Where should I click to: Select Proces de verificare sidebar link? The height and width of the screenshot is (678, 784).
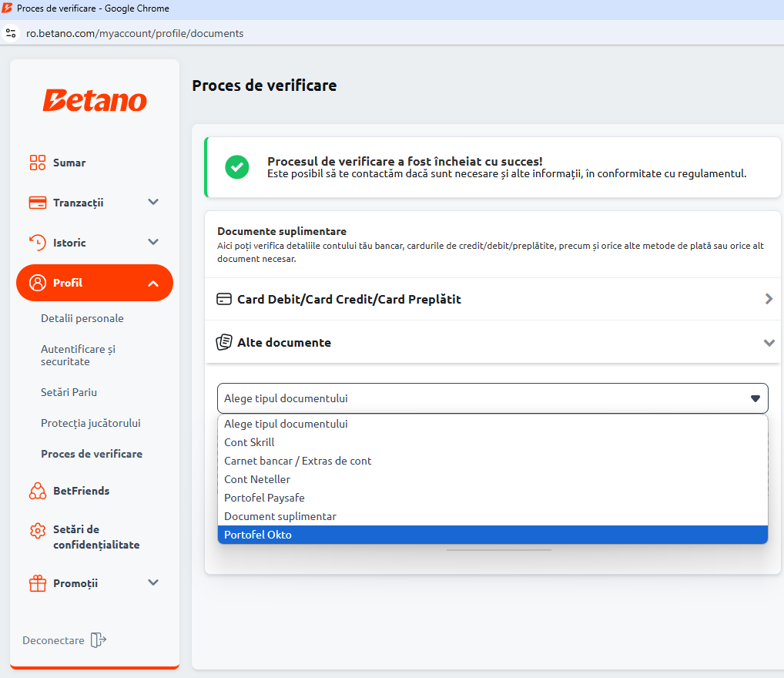tap(92, 454)
